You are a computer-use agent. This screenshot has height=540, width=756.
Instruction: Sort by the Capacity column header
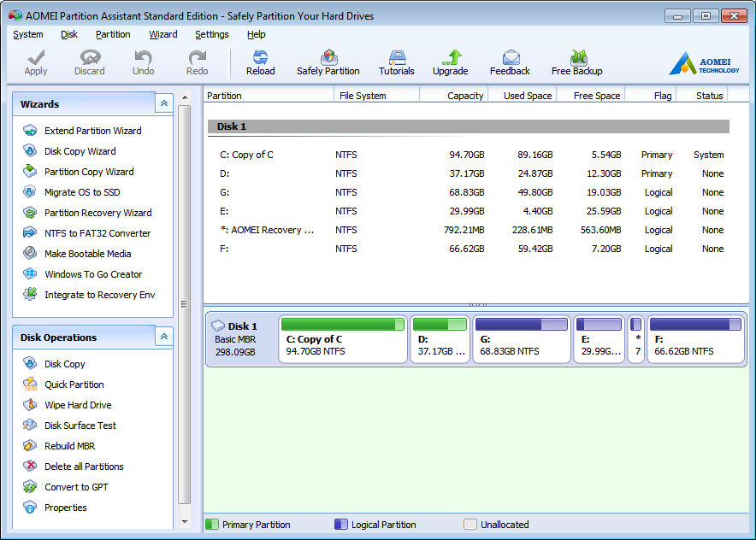(454, 96)
